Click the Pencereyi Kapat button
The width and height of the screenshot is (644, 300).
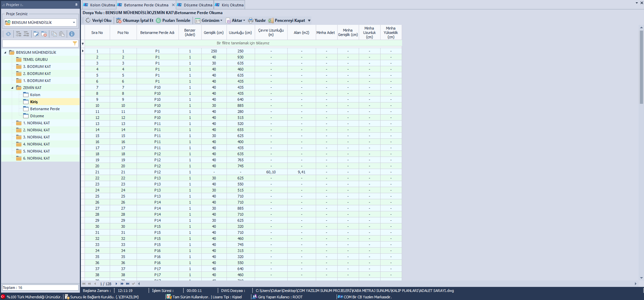(x=287, y=20)
